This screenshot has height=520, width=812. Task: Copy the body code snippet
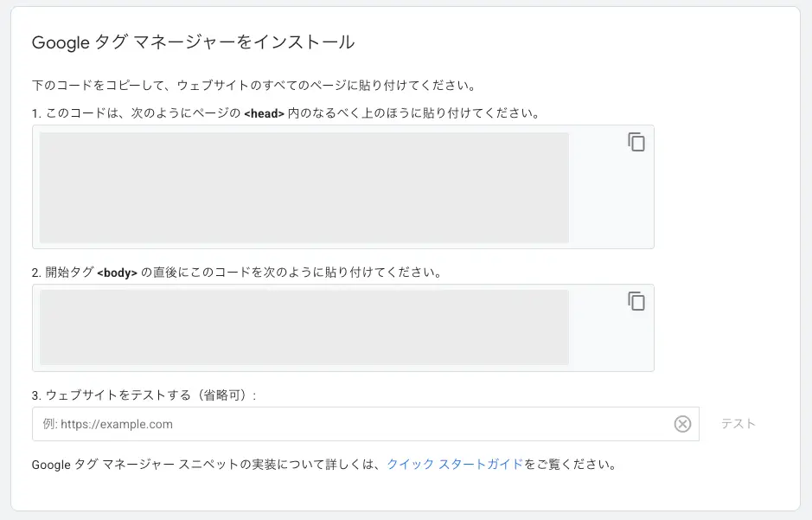(636, 301)
